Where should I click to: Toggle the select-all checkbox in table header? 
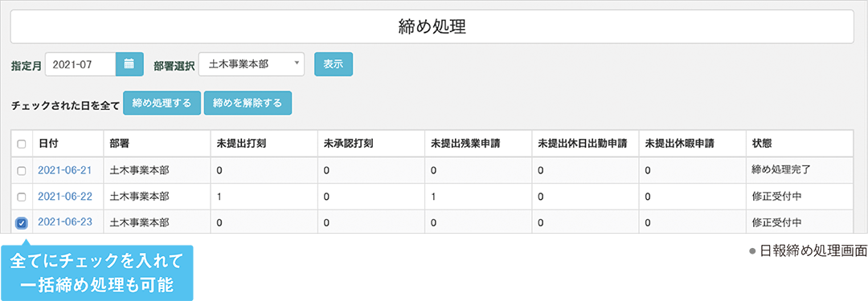click(22, 144)
